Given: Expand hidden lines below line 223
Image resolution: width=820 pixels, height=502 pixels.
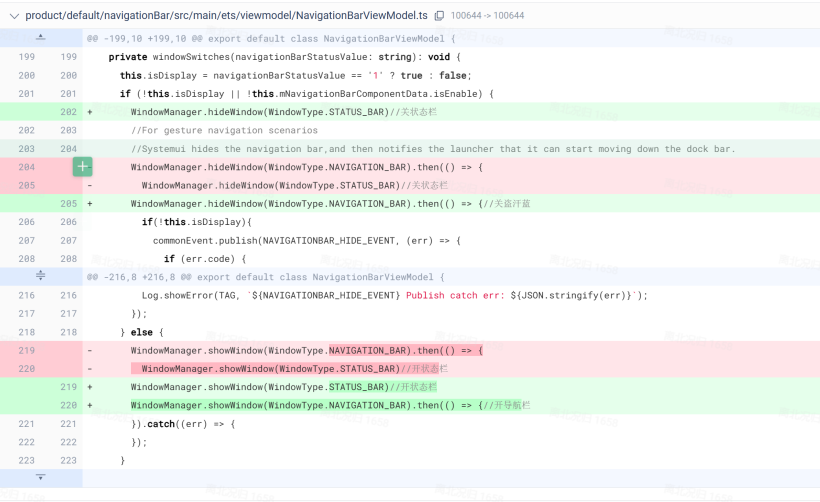Looking at the screenshot, I should (x=41, y=478).
